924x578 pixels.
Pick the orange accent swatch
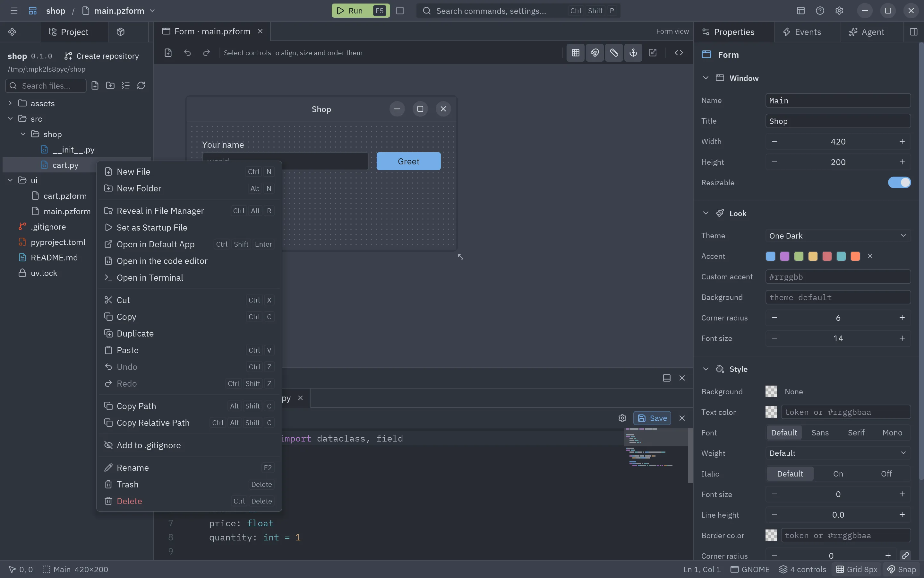(855, 256)
